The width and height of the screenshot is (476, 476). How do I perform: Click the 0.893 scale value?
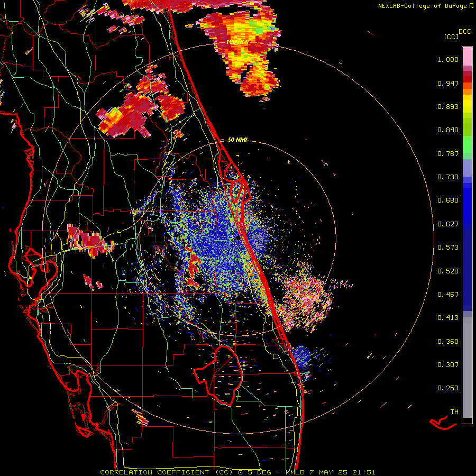(448, 106)
